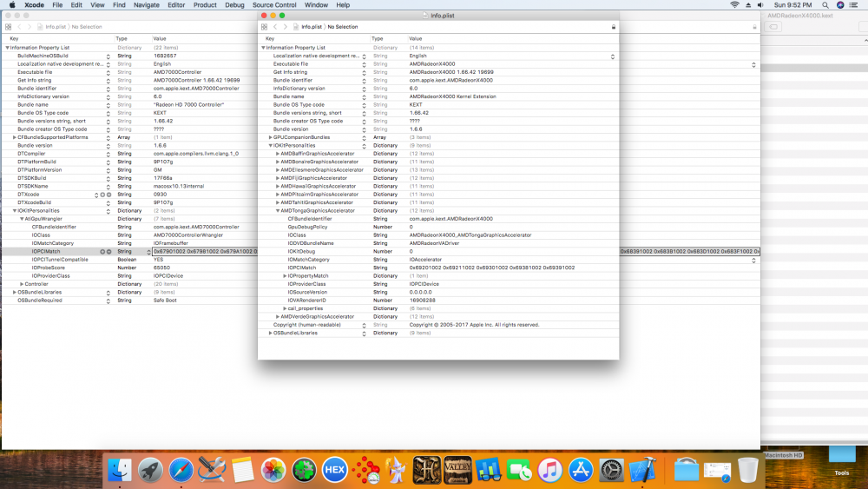
Task: Click No Selection breadcrumb in front window
Action: [x=343, y=27]
